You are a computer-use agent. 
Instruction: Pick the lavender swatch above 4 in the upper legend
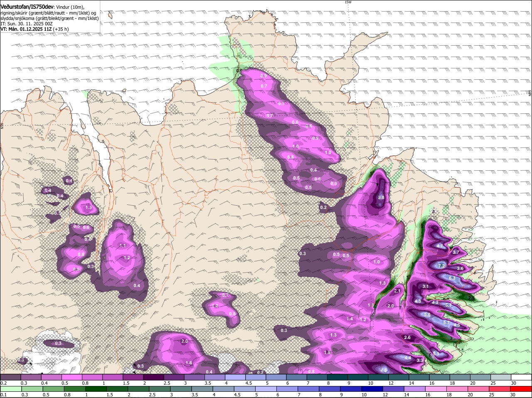[234, 377]
